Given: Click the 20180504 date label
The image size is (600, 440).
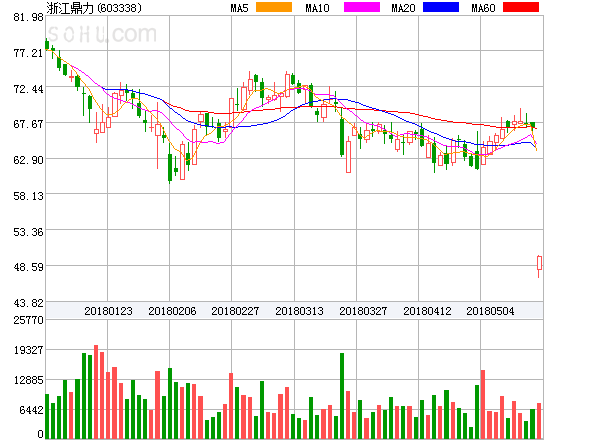Looking at the screenshot, I should pos(490,311).
